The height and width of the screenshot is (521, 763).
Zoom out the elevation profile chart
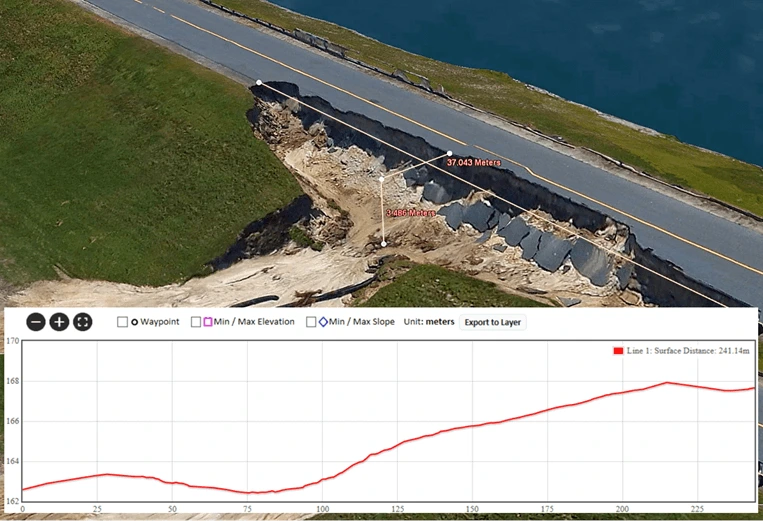click(x=35, y=322)
